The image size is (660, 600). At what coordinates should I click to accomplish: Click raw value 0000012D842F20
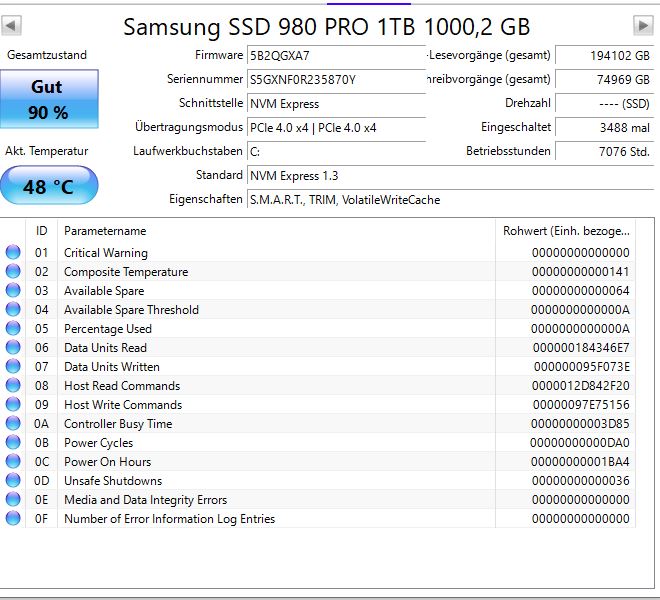point(580,386)
